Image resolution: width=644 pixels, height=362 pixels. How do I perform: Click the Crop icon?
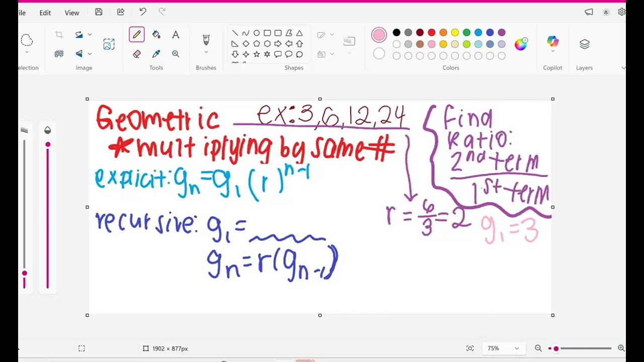click(x=59, y=35)
